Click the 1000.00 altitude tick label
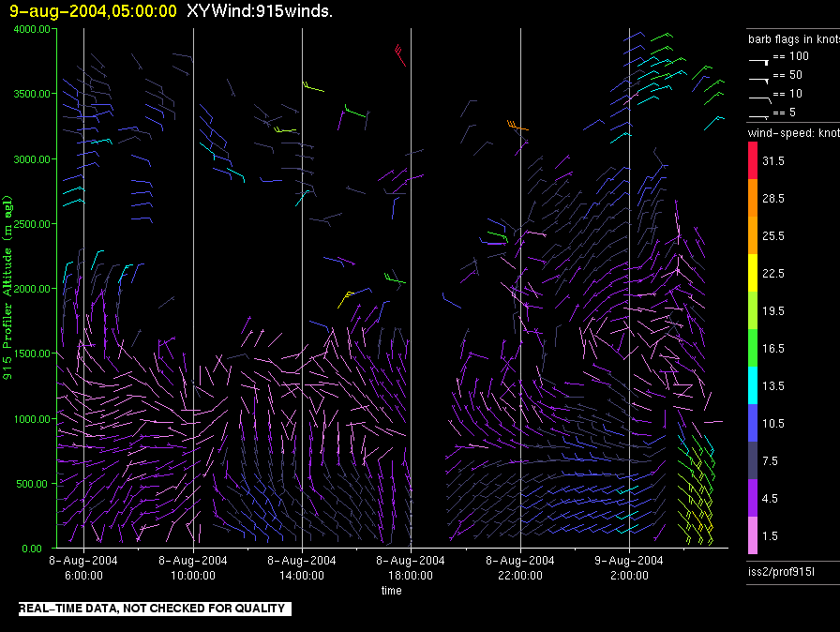The width and height of the screenshot is (840, 632). pos(32,419)
